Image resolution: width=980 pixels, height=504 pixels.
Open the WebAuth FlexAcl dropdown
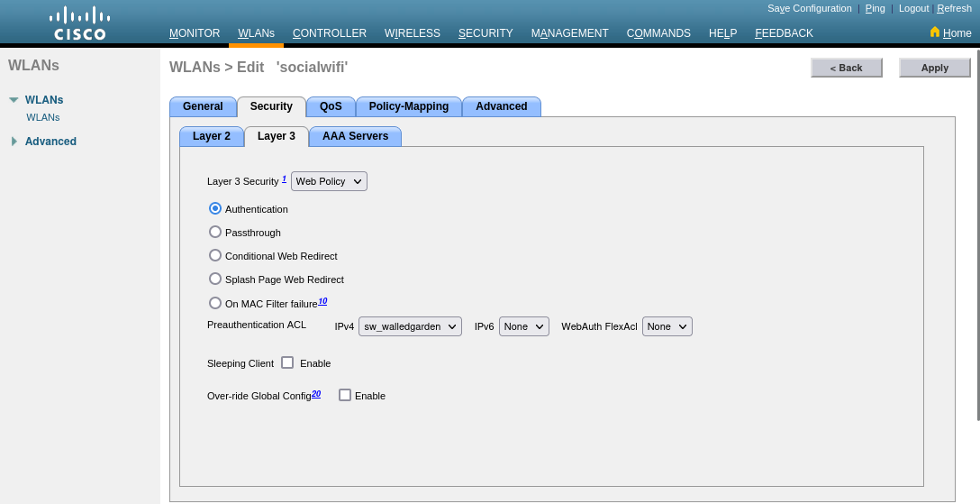(667, 326)
